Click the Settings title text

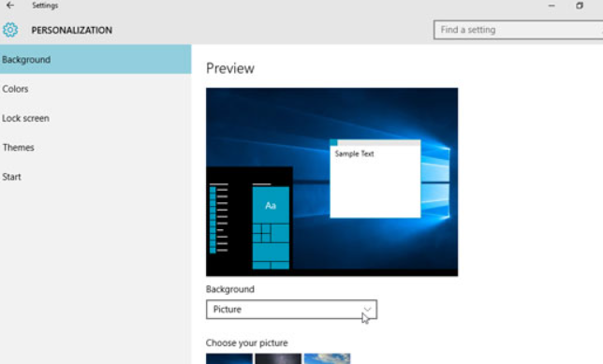(x=45, y=6)
